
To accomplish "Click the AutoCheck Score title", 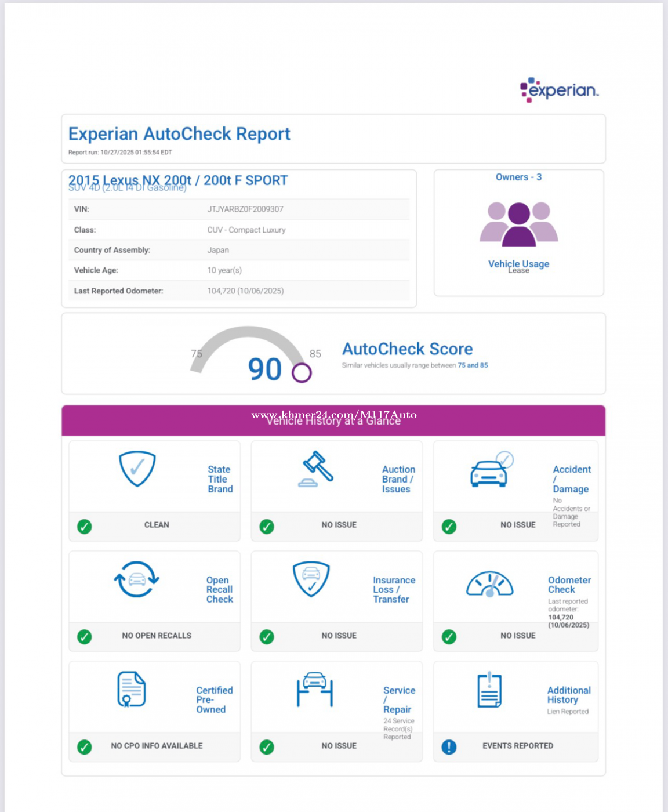I will 407,349.
